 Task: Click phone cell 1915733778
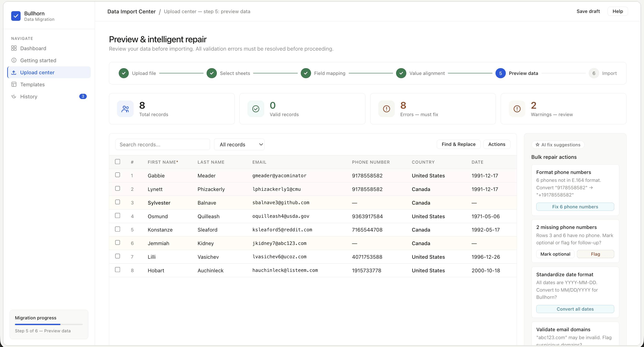point(366,270)
